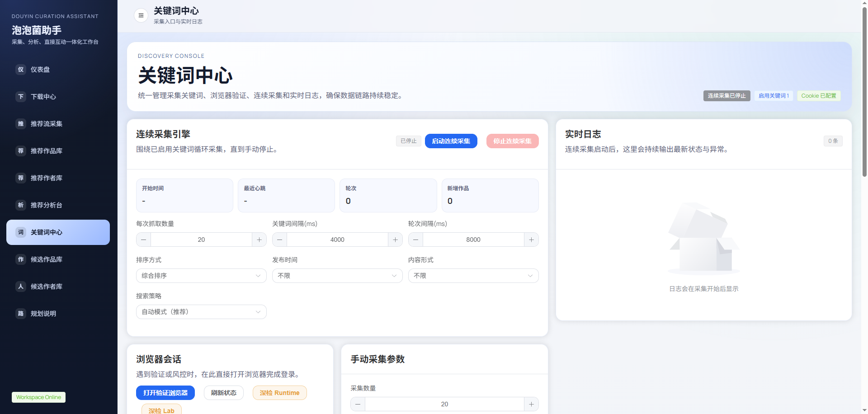Screen dimensions: 868x414
Task: Click the 下 icon beside 下载中心
Action: 21,97
